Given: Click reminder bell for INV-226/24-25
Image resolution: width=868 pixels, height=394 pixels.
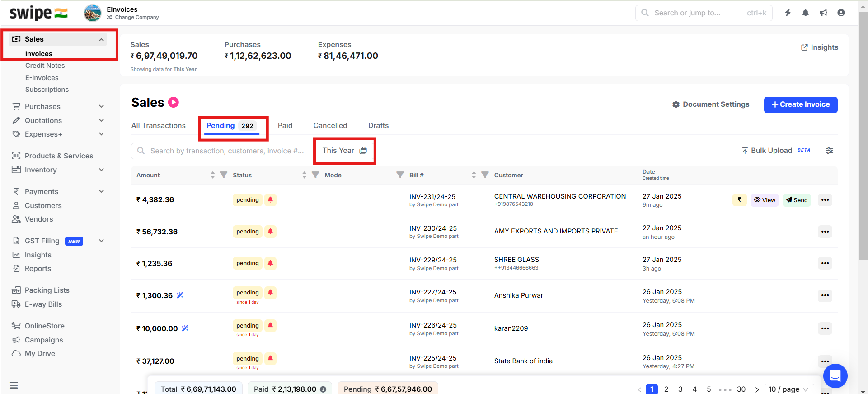Looking at the screenshot, I should point(270,325).
